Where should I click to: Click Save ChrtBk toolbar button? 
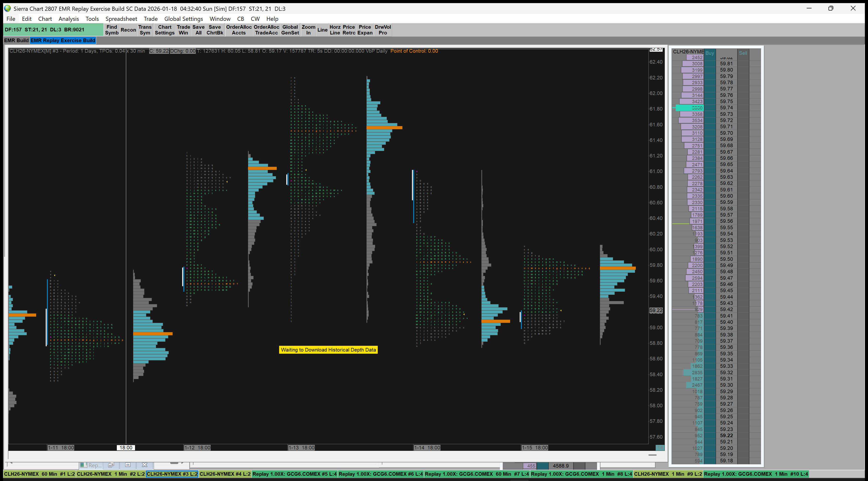click(215, 30)
